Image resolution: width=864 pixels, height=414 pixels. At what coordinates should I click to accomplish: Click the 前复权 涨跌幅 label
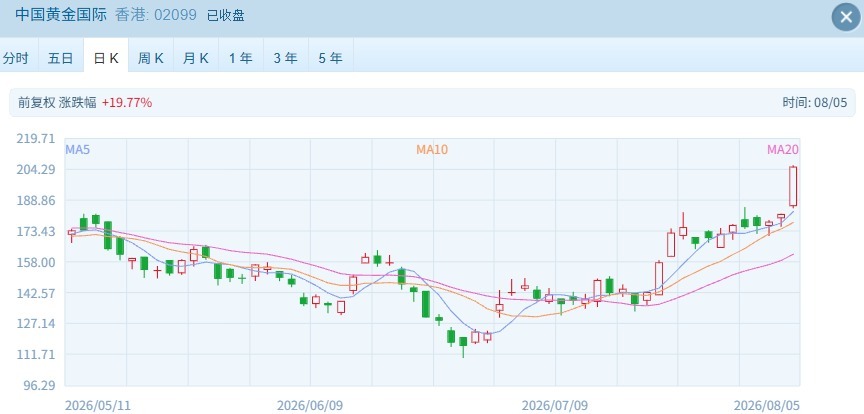(57, 103)
